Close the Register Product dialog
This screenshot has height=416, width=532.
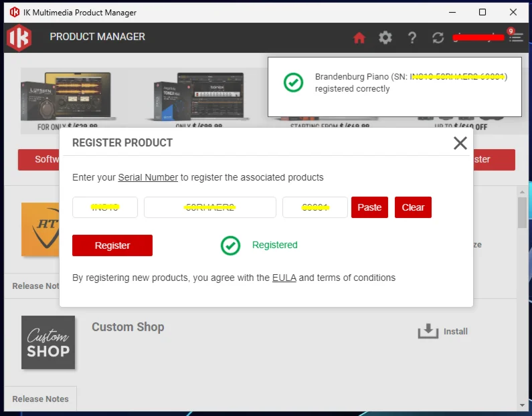pos(460,142)
